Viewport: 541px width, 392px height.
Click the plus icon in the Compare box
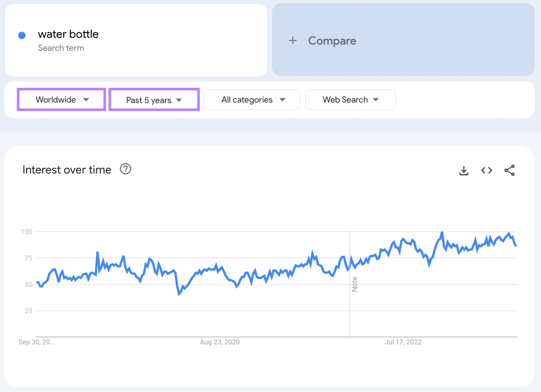(x=293, y=40)
